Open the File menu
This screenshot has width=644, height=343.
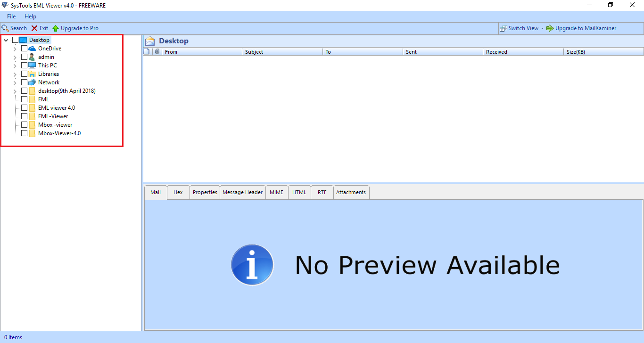[11, 16]
